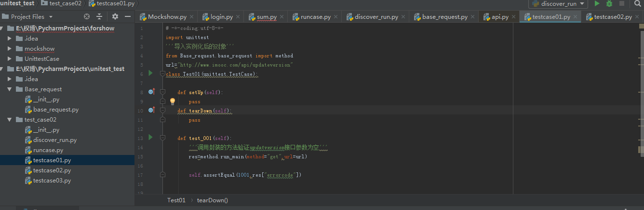Click the yellow lightbulb intention icon
644x210 pixels.
tap(172, 101)
